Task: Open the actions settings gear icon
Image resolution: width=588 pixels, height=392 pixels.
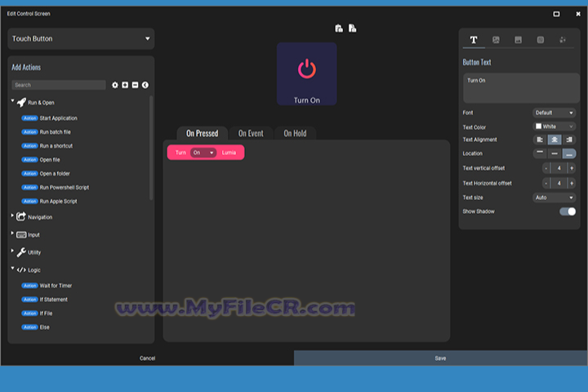Action: point(115,85)
